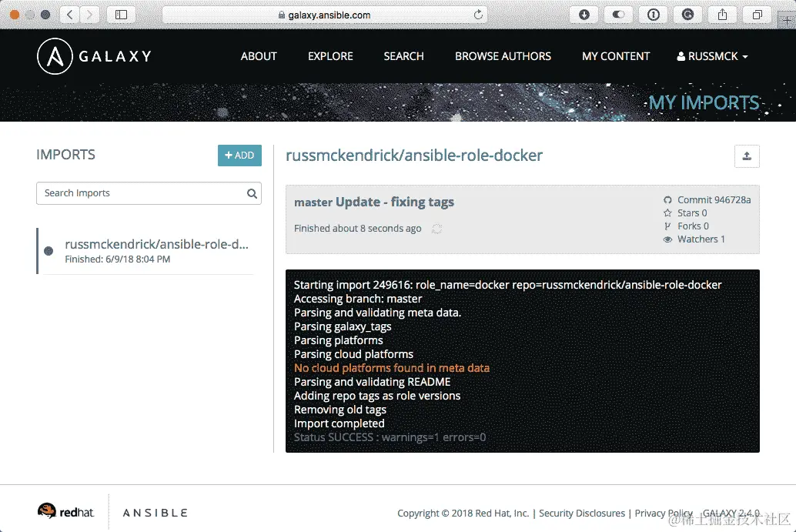
Task: Go forward with Safari's forward arrow
Action: (x=90, y=15)
